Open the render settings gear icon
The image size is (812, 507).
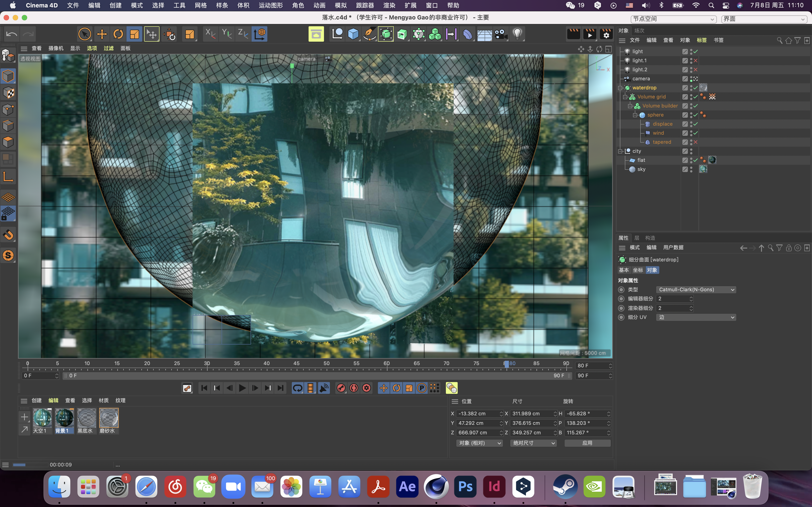(606, 34)
